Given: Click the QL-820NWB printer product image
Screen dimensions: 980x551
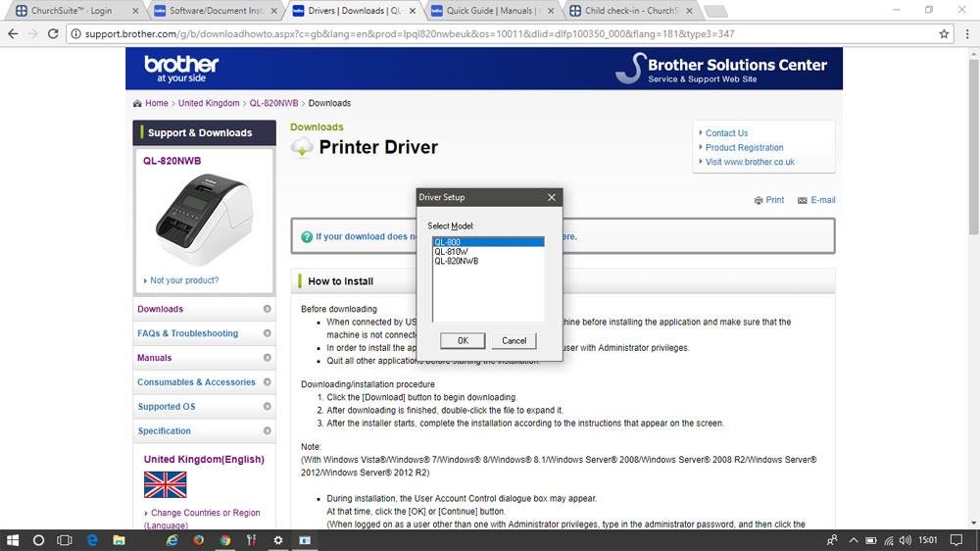Looking at the screenshot, I should tap(205, 220).
